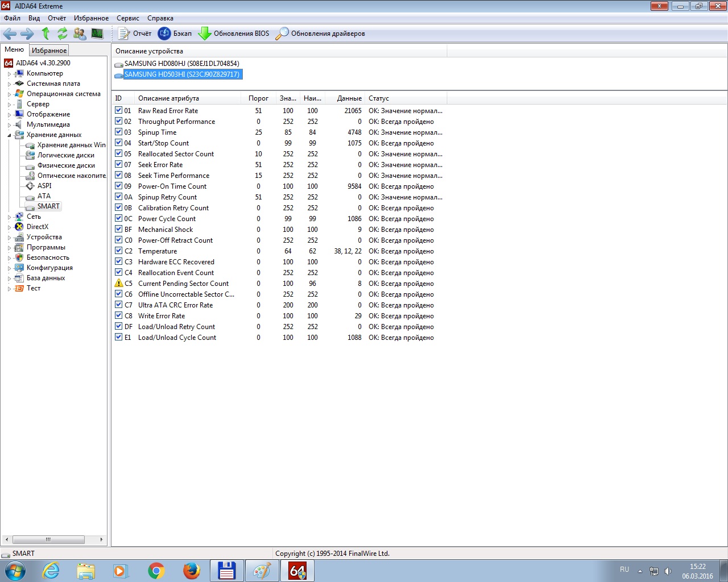This screenshot has width=728, height=582.
Task: Toggle the Power-On Time Count checkbox
Action: 119,186
